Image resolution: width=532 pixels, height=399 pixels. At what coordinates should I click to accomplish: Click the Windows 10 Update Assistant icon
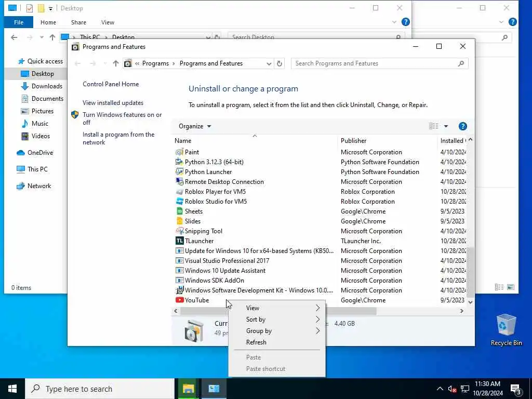[x=179, y=270]
